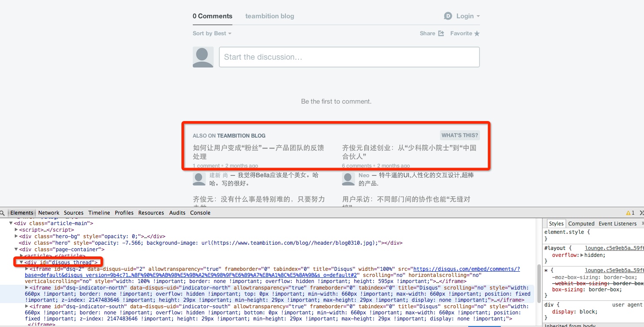Expand the div class hero-bg node

(17, 236)
